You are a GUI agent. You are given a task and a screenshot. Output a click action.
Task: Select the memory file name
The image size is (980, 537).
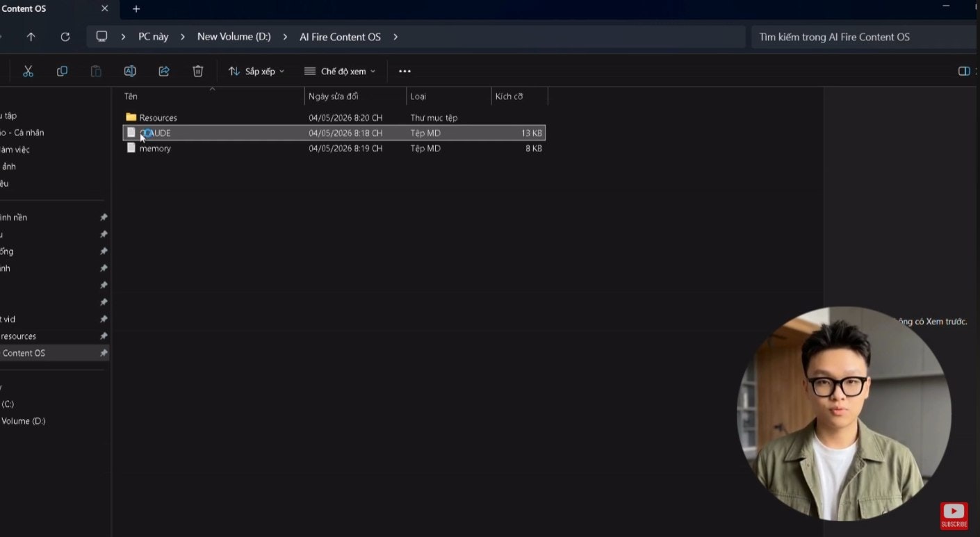coord(155,148)
